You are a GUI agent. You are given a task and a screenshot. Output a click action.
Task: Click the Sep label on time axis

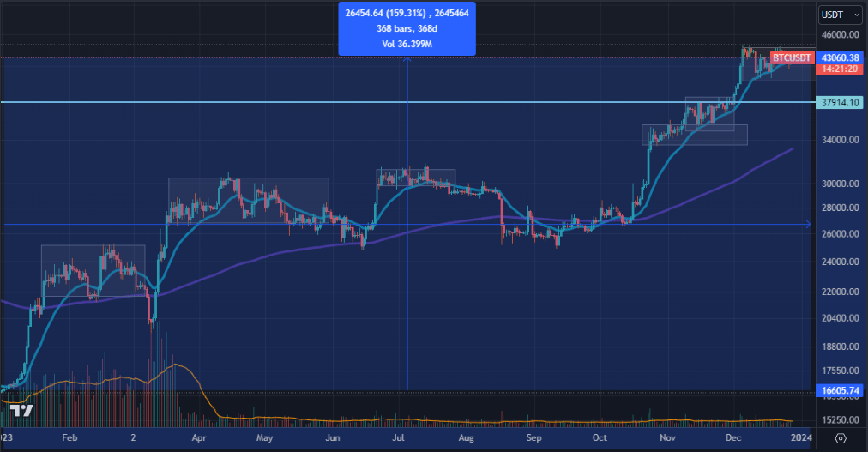coord(533,437)
